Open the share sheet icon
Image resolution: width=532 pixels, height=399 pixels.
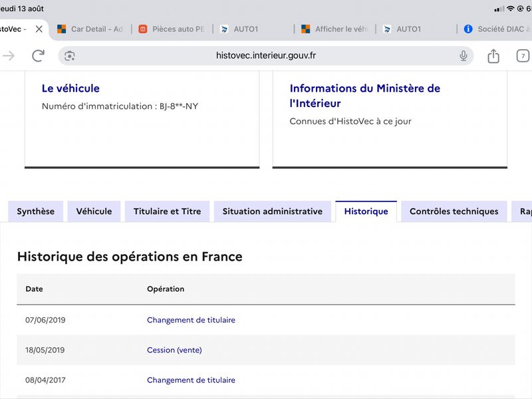tap(493, 56)
